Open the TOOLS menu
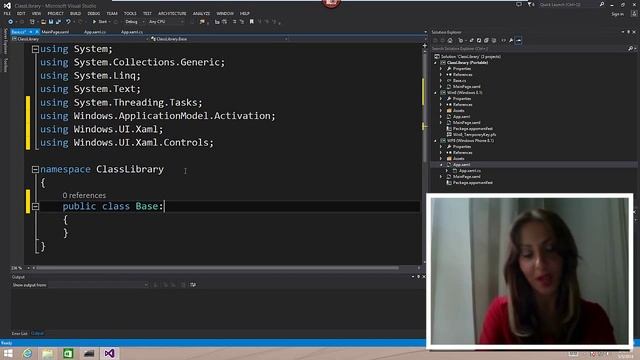This screenshot has height=360, width=640. (x=130, y=13)
